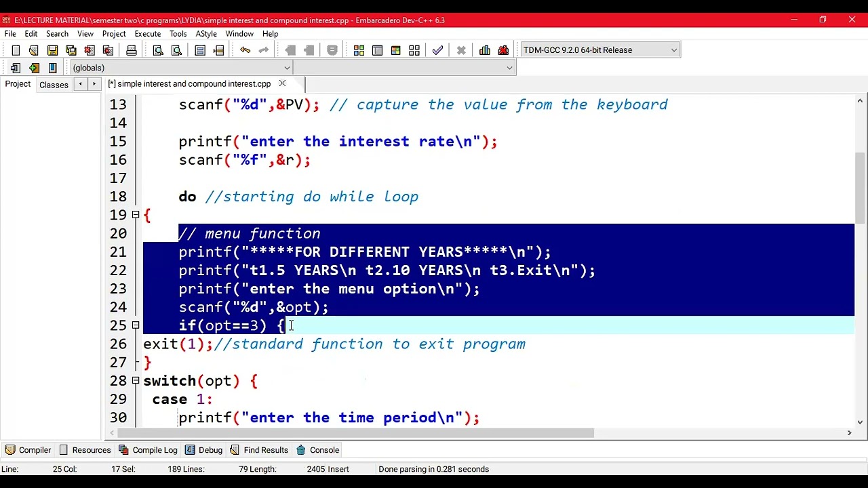The image size is (868, 488).
Task: Show the Resources bottom tab
Action: [85, 450]
